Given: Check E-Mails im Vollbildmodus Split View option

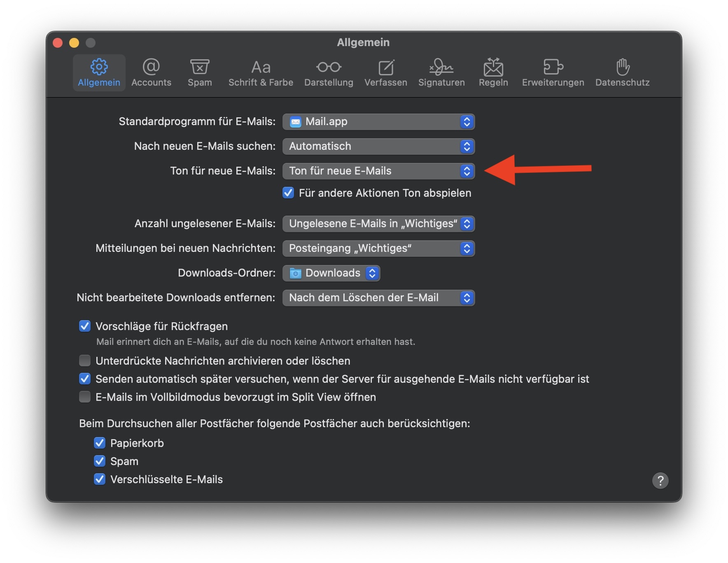Looking at the screenshot, I should 85,397.
